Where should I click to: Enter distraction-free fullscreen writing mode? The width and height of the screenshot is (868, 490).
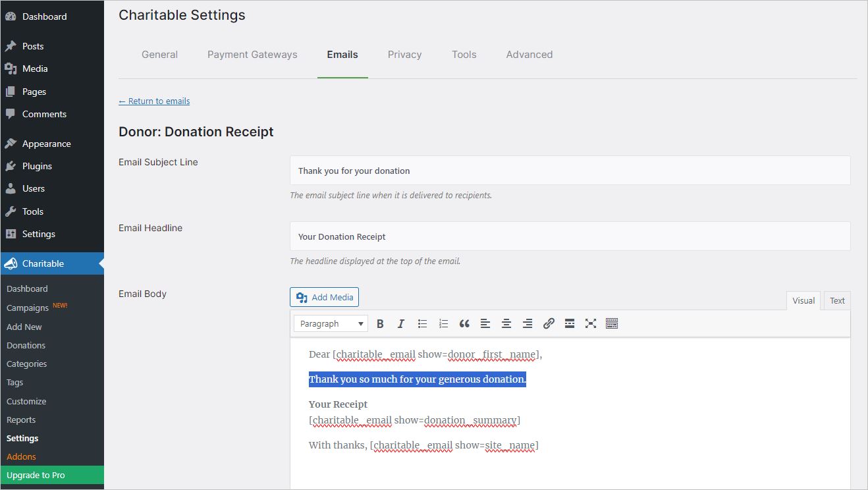pyautogui.click(x=591, y=323)
